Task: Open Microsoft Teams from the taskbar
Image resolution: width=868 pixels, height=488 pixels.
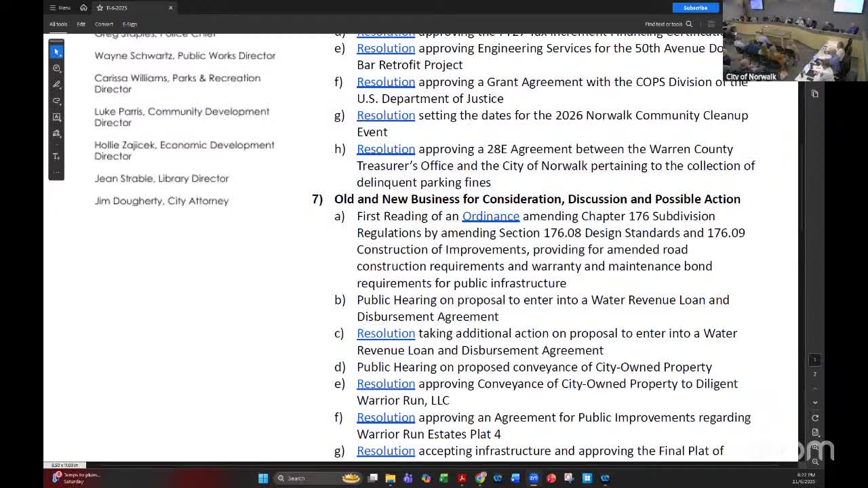Action: tap(408, 479)
